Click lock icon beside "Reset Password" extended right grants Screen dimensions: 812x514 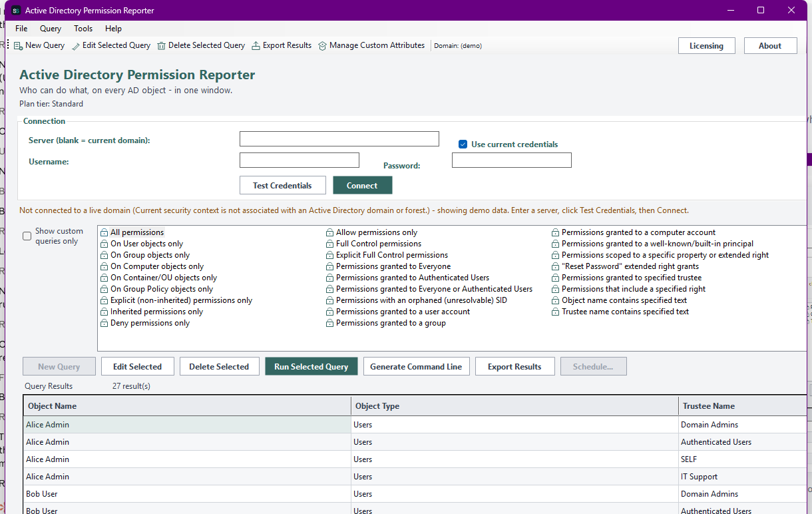556,267
